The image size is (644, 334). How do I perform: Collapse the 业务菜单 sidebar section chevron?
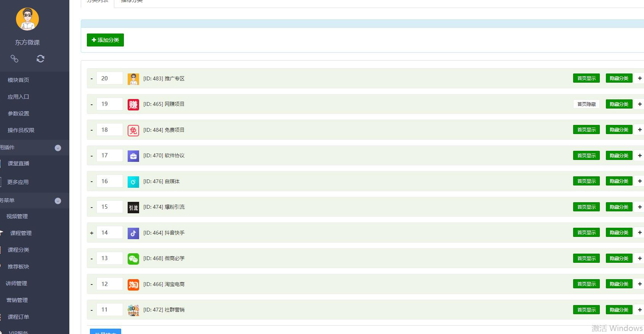(x=58, y=201)
